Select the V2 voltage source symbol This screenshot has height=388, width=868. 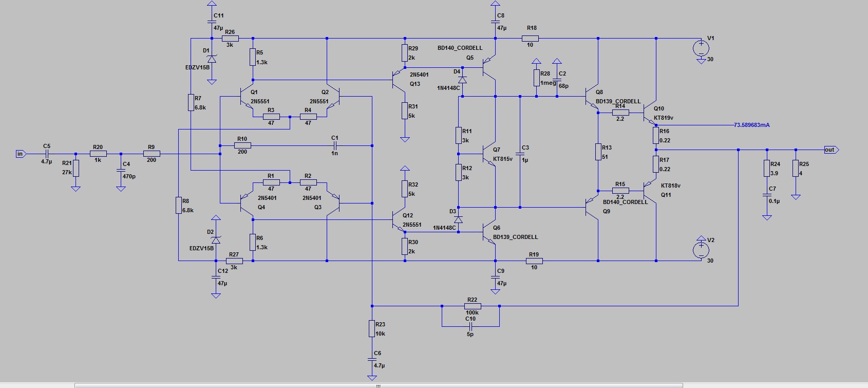coord(701,250)
